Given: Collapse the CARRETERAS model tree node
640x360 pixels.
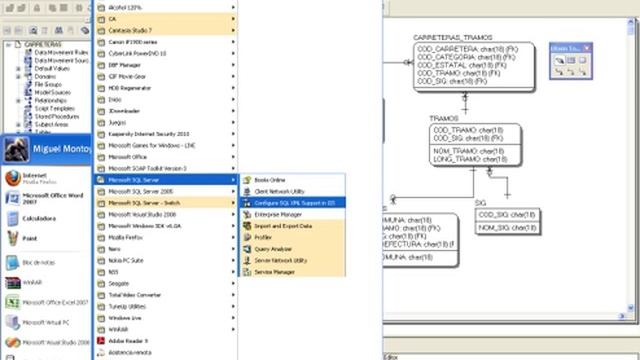Looking at the screenshot, I should pyautogui.click(x=9, y=44).
